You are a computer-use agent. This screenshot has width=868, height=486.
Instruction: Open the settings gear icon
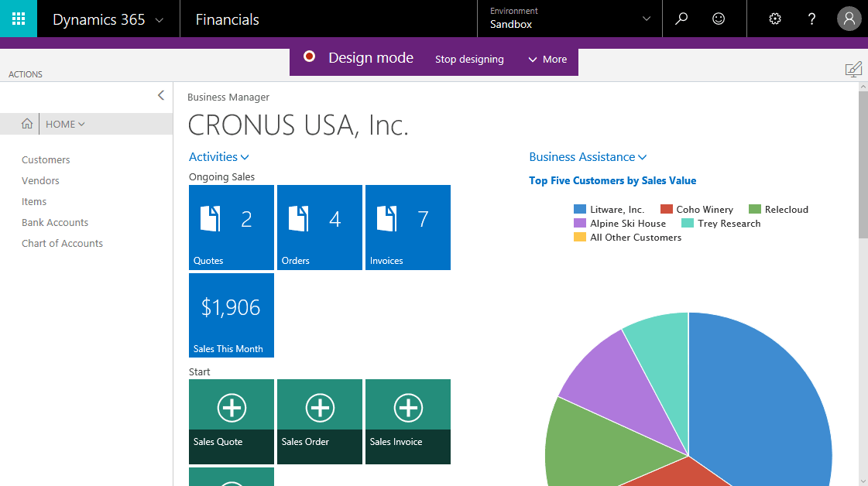[x=774, y=19]
